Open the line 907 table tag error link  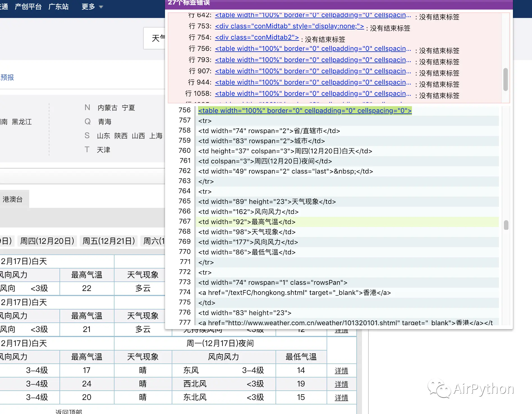pos(313,71)
